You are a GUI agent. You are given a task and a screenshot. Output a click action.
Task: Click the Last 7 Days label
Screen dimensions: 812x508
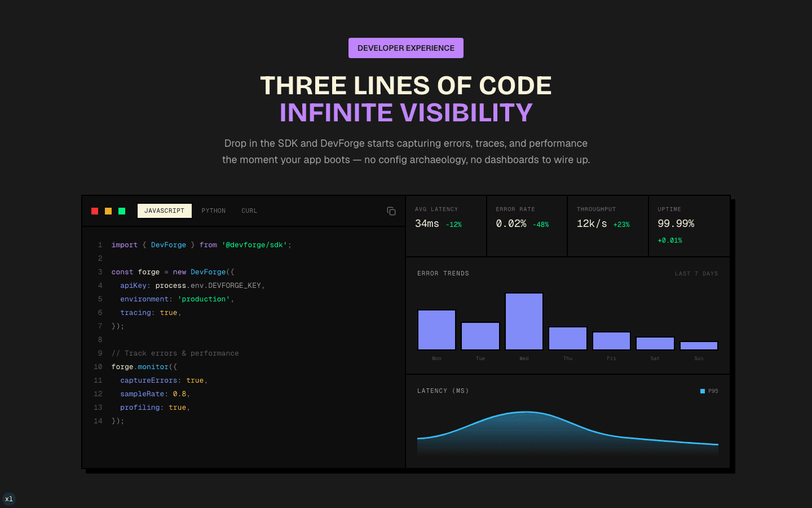[x=696, y=274]
